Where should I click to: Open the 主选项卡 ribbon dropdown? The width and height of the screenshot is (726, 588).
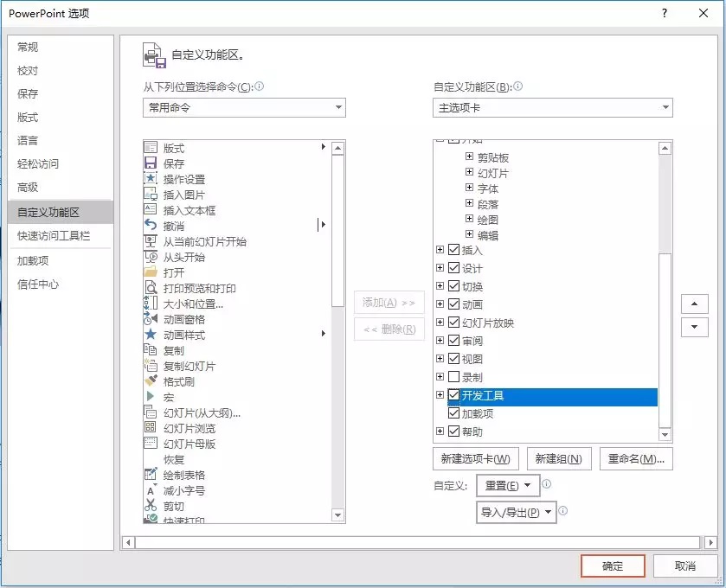point(552,107)
